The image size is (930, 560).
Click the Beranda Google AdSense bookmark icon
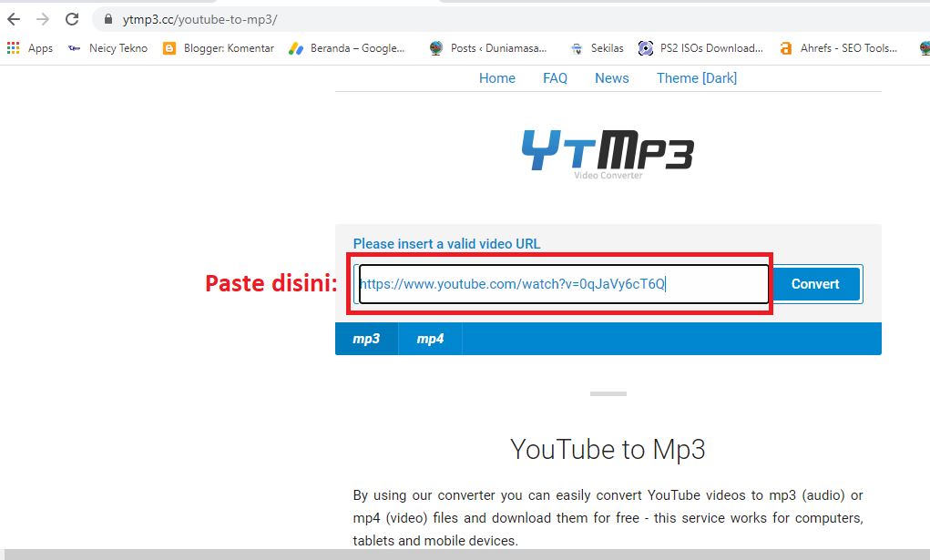[296, 48]
